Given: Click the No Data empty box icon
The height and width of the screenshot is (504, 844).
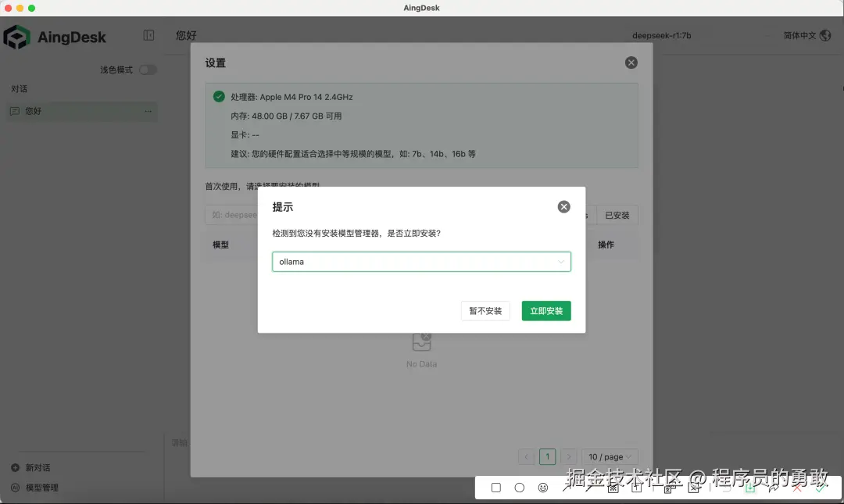Looking at the screenshot, I should click(421, 342).
